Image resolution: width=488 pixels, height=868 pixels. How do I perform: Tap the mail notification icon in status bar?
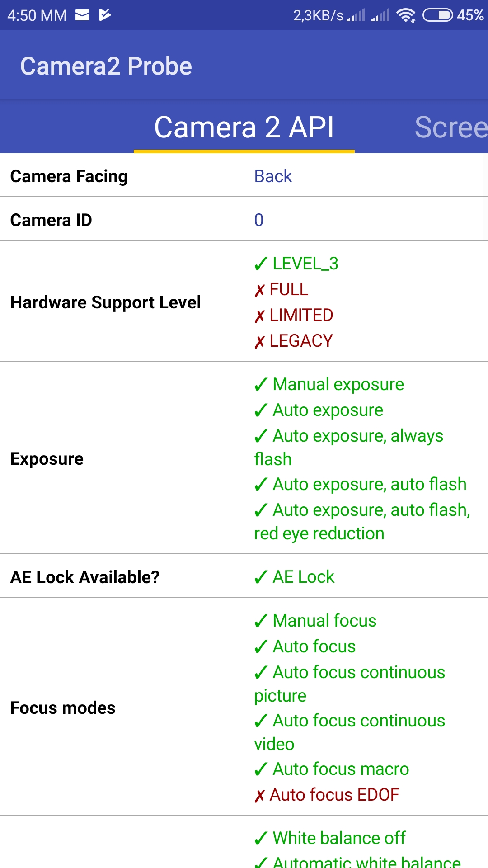point(82,15)
